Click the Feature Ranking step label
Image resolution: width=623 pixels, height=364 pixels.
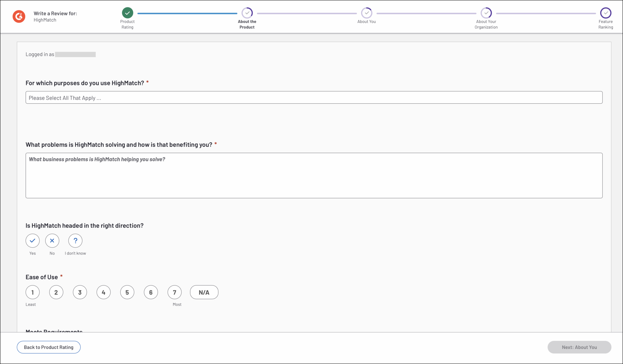[x=605, y=24]
